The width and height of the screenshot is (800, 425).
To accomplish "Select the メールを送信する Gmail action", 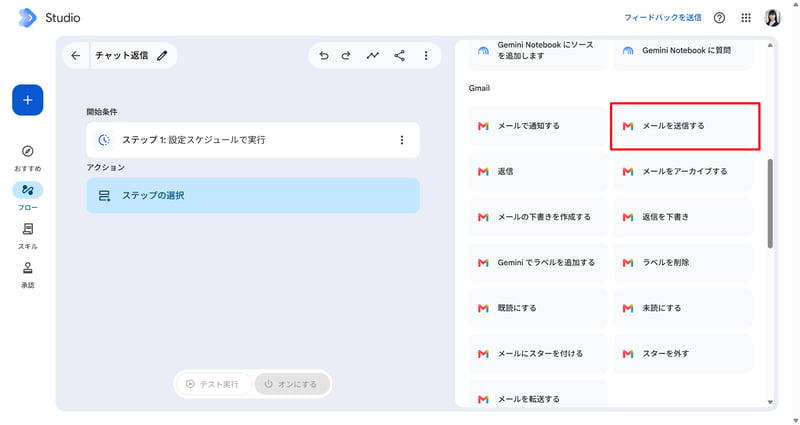I will click(x=685, y=126).
